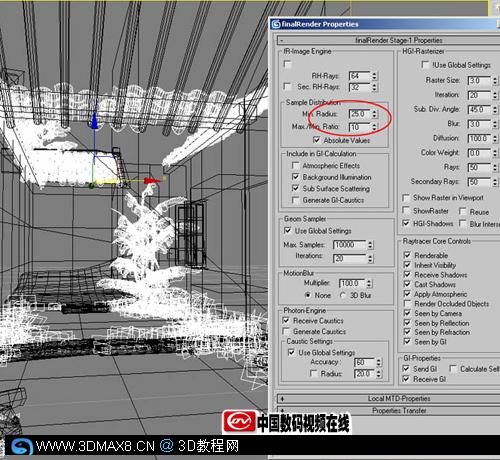
Task: Enable Render Occluded Objects
Action: point(407,304)
